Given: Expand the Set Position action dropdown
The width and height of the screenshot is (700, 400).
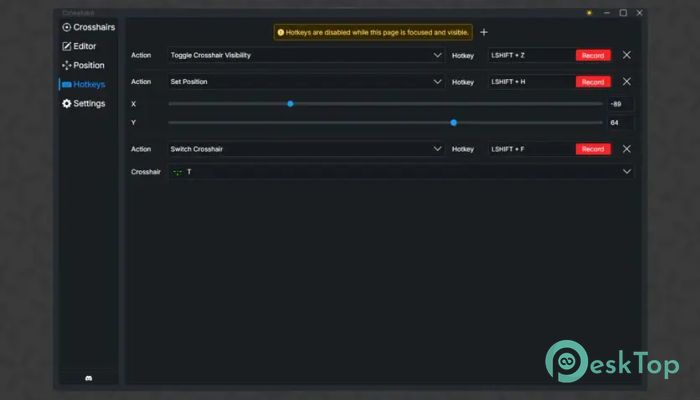Looking at the screenshot, I should 306,82.
